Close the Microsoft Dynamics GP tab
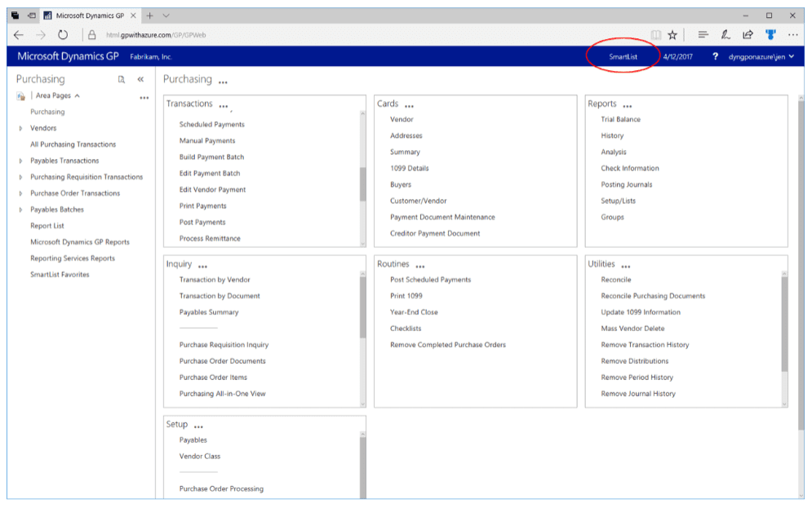The width and height of the screenshot is (812, 508). click(133, 15)
